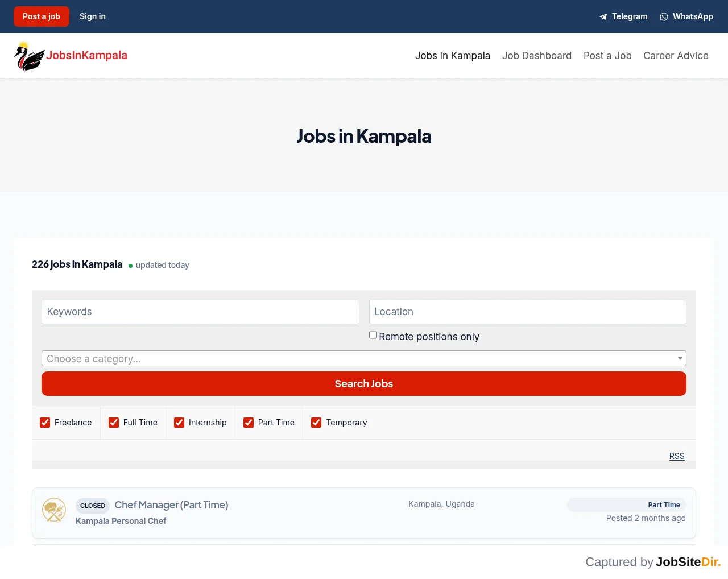Click the WhatsApp link label
728x579 pixels.
pyautogui.click(x=693, y=16)
